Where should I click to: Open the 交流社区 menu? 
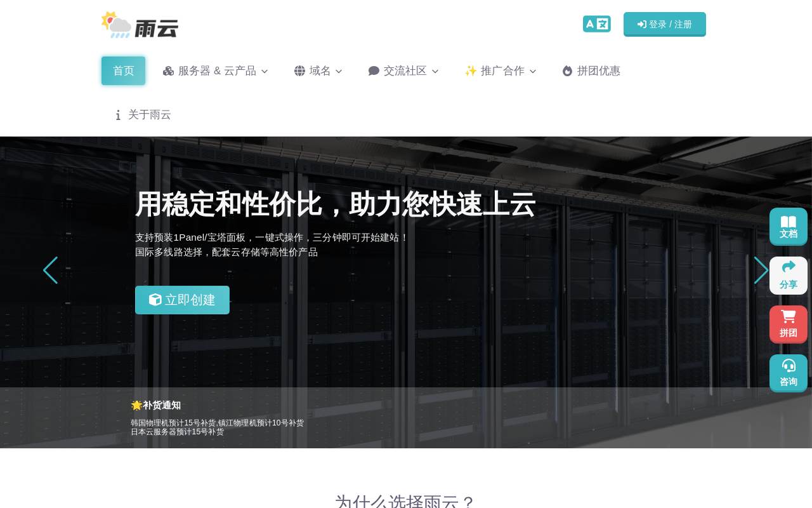(403, 70)
